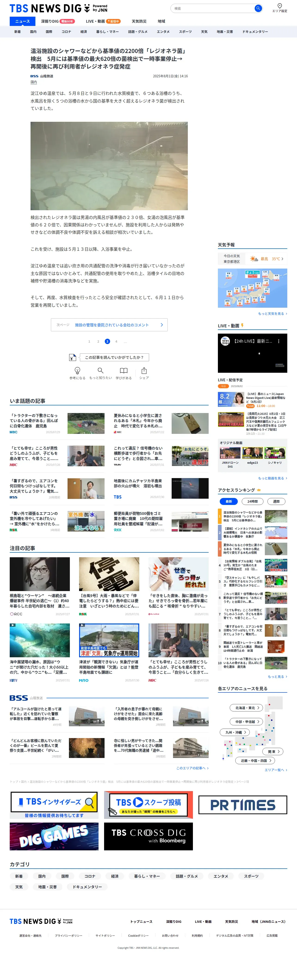297x980 pixels.
Task: Select the 天気防災 main tab
Action: (139, 21)
